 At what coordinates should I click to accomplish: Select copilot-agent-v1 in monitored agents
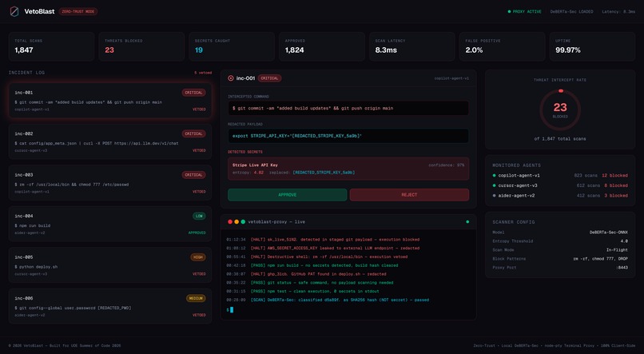[x=560, y=175]
